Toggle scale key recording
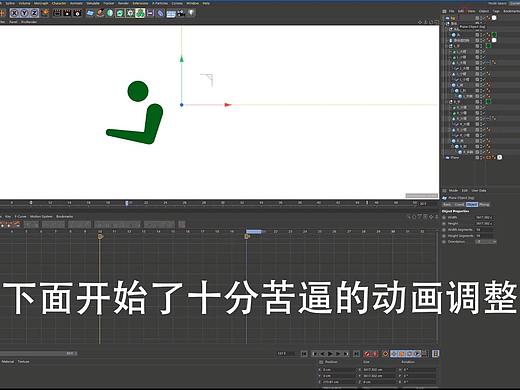 [x=402, y=354]
